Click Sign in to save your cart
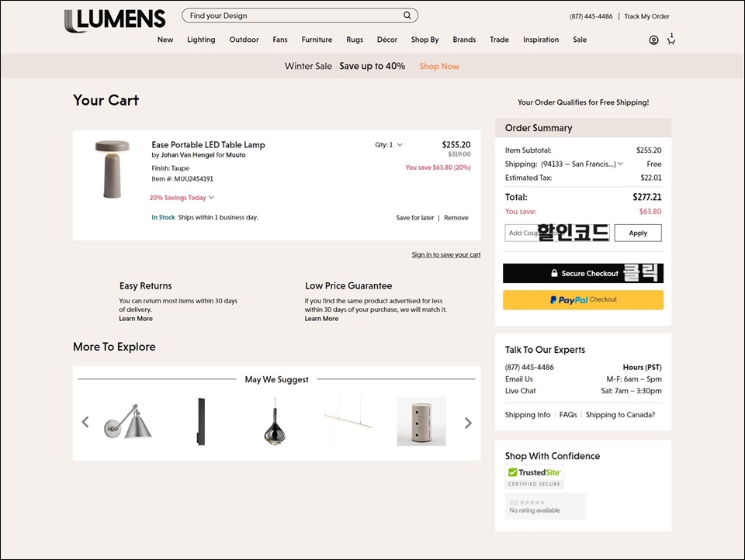The width and height of the screenshot is (745, 560). point(446,254)
